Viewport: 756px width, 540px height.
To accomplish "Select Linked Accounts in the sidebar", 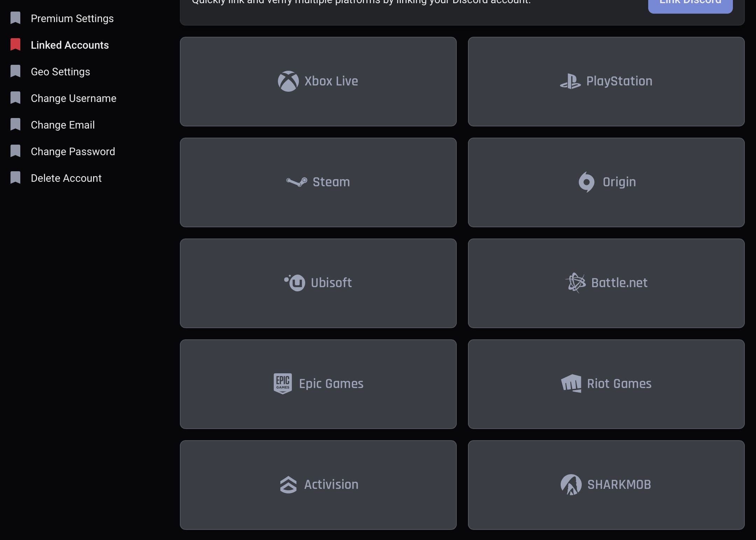I will click(70, 45).
